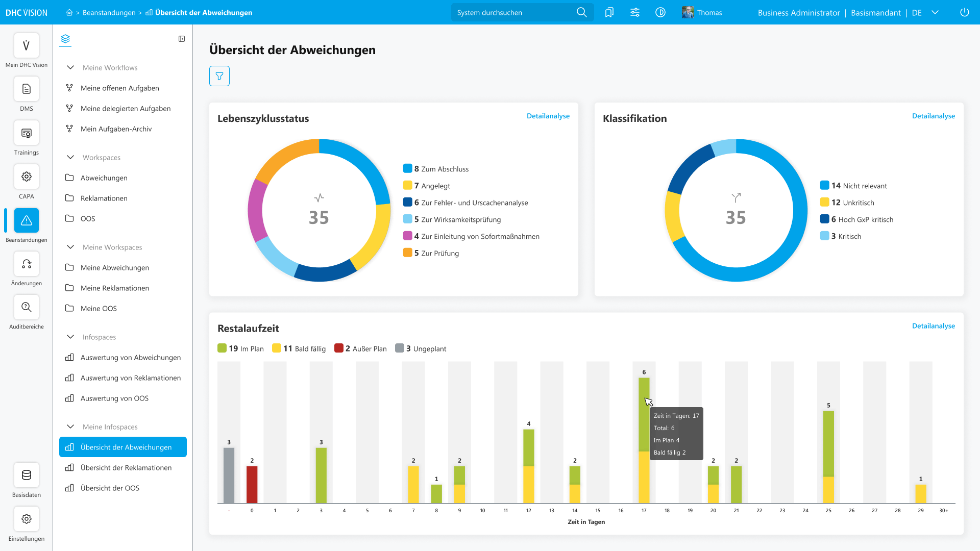
Task: Open the role and language dropdown arrow
Action: (935, 12)
